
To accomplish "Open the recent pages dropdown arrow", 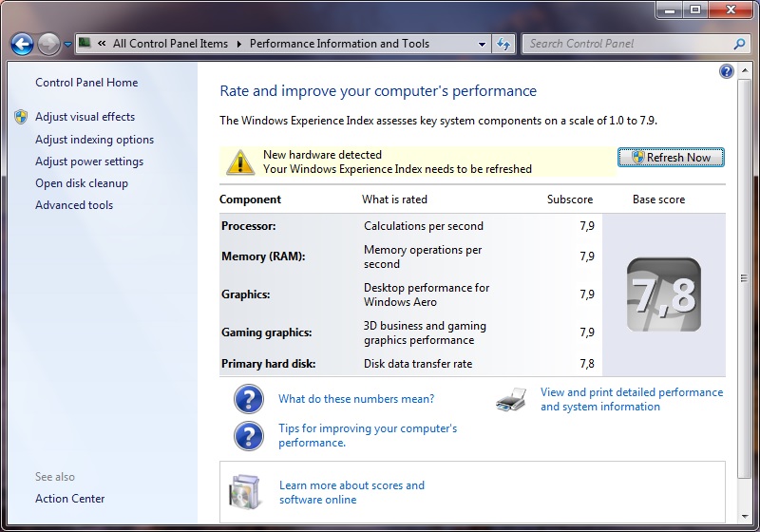I will point(67,45).
